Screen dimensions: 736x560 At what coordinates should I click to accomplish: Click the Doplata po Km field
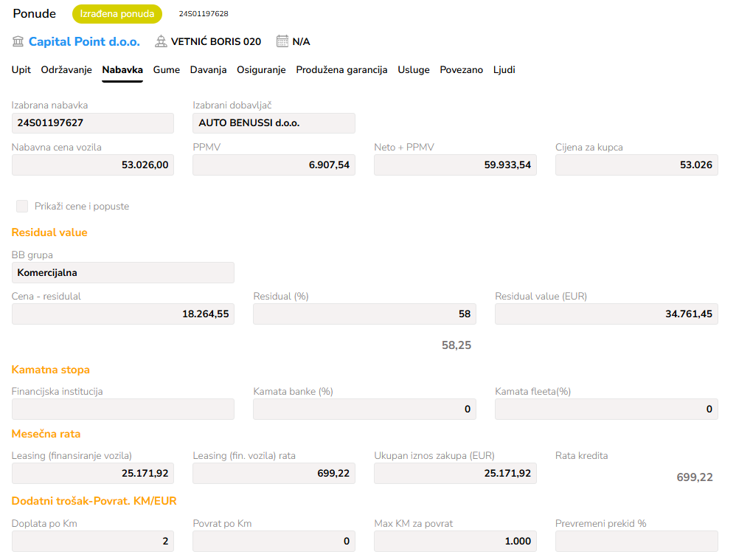point(93,542)
